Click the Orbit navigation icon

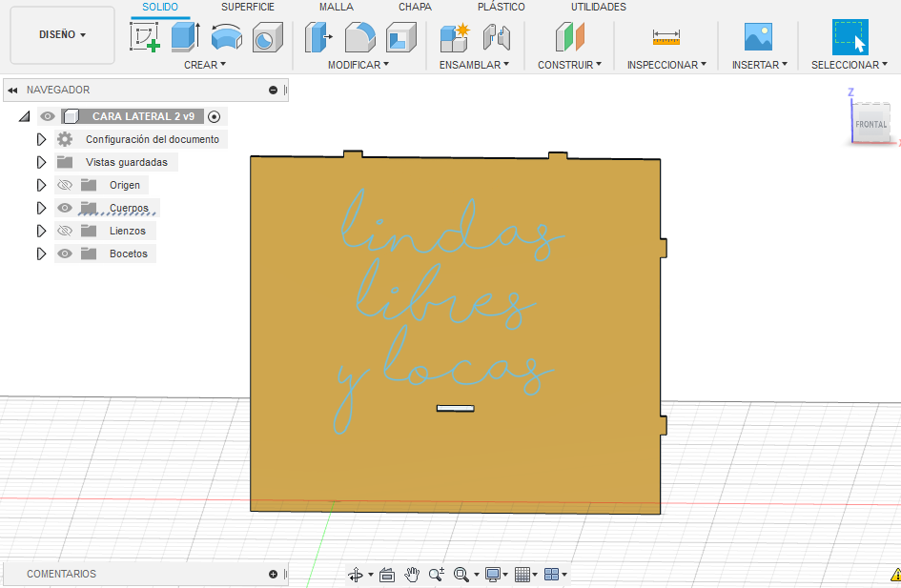(356, 575)
